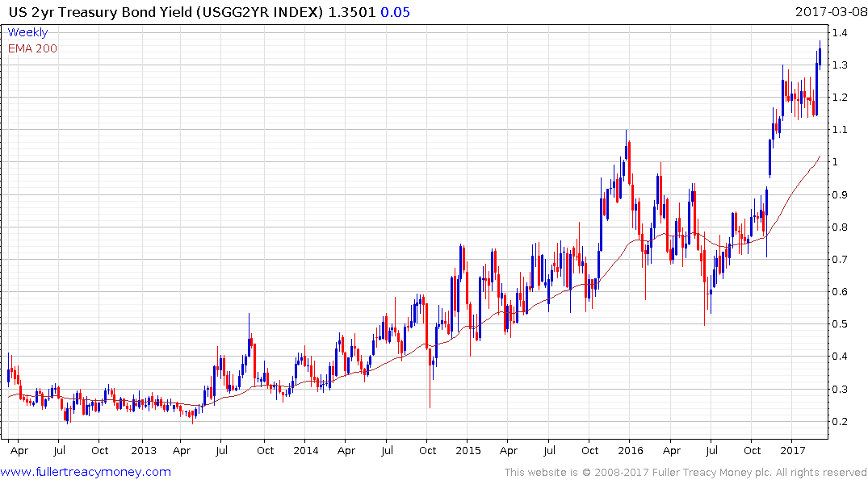
Task: Click the chart title 'US 2yr Treasury Bond Yield'
Action: pos(101,12)
